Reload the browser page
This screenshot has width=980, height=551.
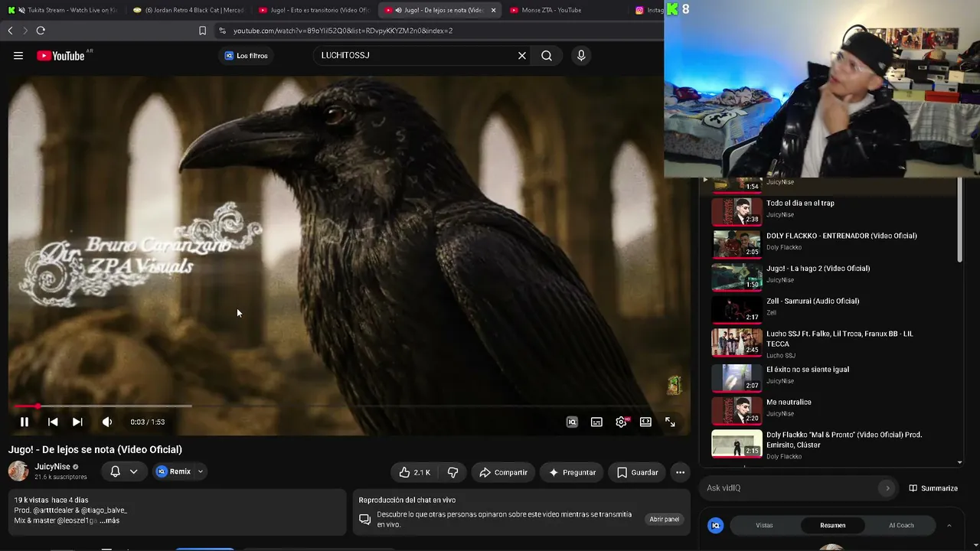point(41,31)
